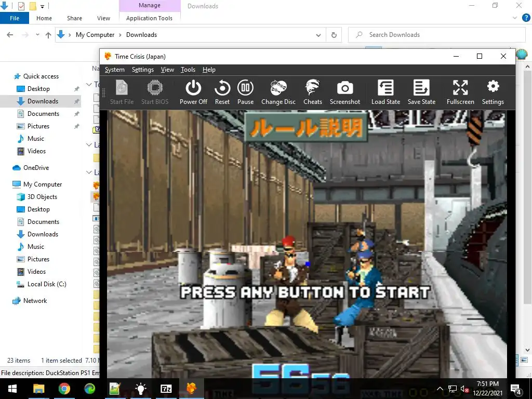Open DuckStation Settings from toolbar
532x399 pixels.
click(493, 92)
